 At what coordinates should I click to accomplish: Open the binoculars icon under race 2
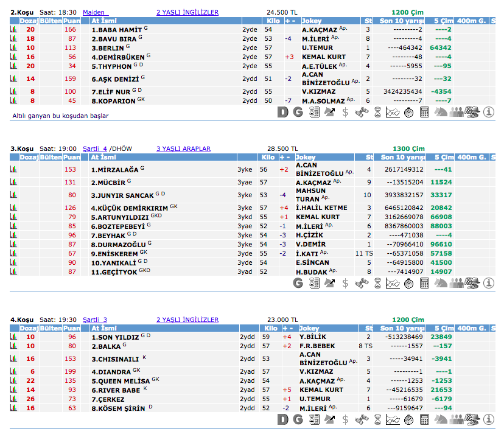362,112
